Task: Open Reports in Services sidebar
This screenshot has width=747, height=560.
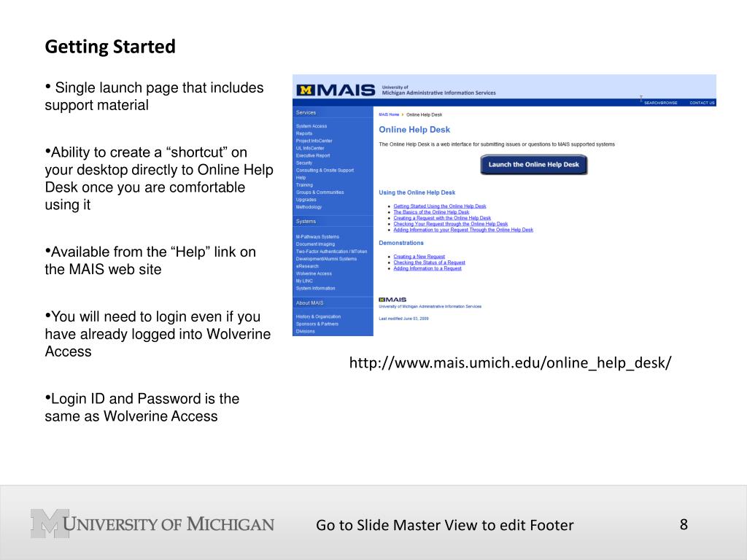Action: tap(304, 133)
